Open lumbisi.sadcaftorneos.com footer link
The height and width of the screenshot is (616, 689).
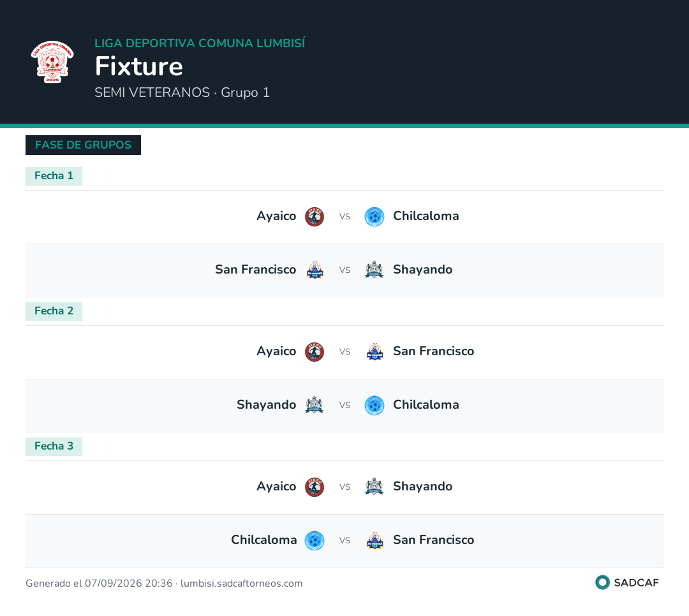[x=242, y=583]
